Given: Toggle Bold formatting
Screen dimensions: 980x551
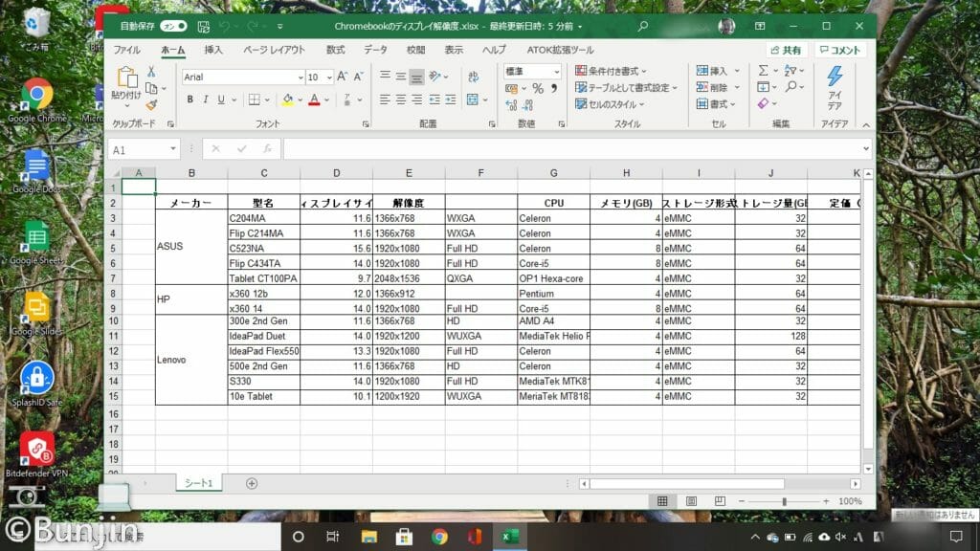Looking at the screenshot, I should (x=190, y=99).
